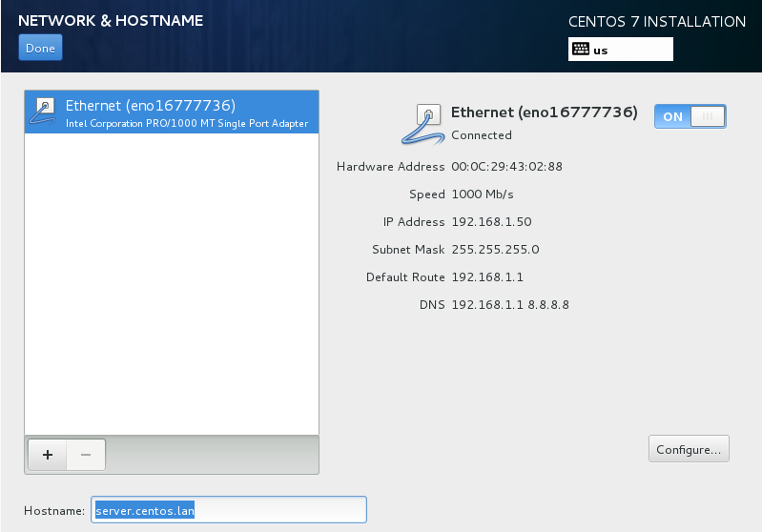Click the Intel Corporation PRO/1000 adapter subtitle
Screen dimensions: 762x532
point(187,124)
